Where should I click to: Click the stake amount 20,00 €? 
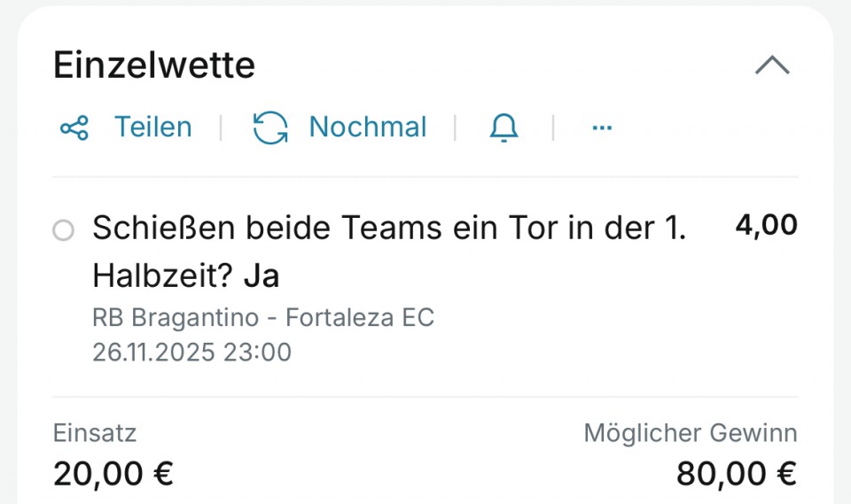tap(113, 474)
